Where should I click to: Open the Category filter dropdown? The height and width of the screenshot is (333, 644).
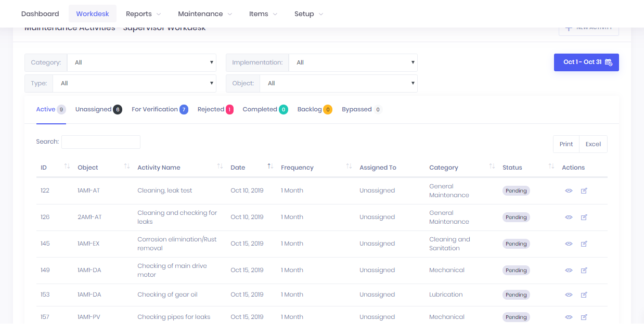(141, 62)
